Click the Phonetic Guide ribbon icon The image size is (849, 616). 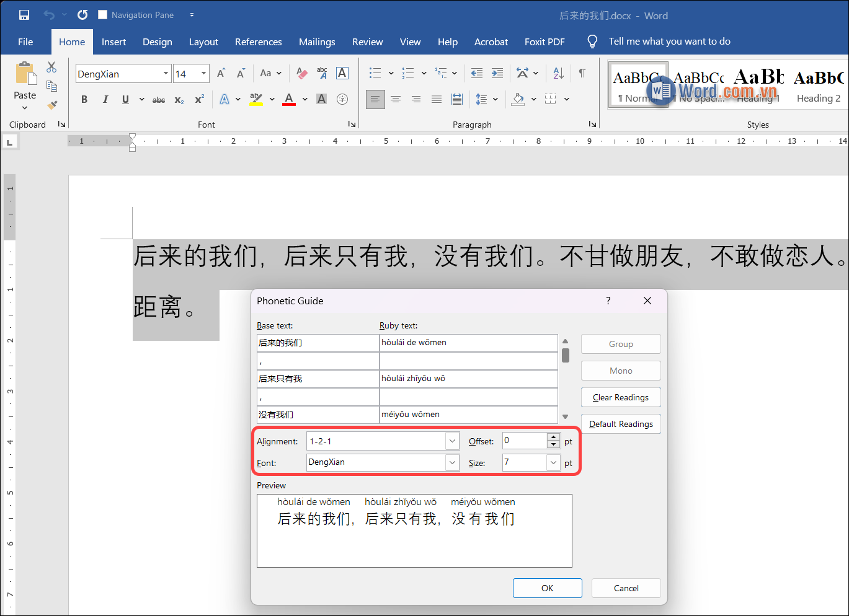click(322, 73)
